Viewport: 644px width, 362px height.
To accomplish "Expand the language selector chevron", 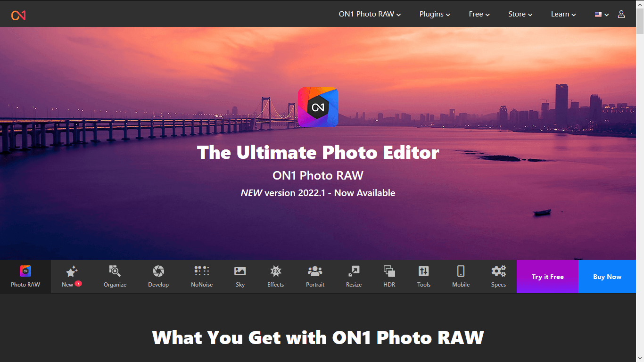I will (607, 15).
